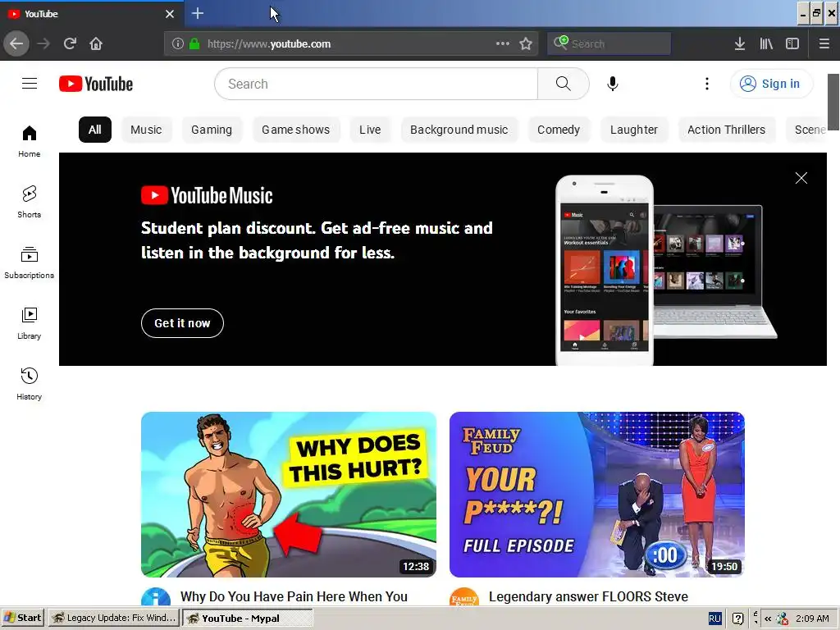
Task: Click the help question mark tray icon
Action: tap(737, 619)
